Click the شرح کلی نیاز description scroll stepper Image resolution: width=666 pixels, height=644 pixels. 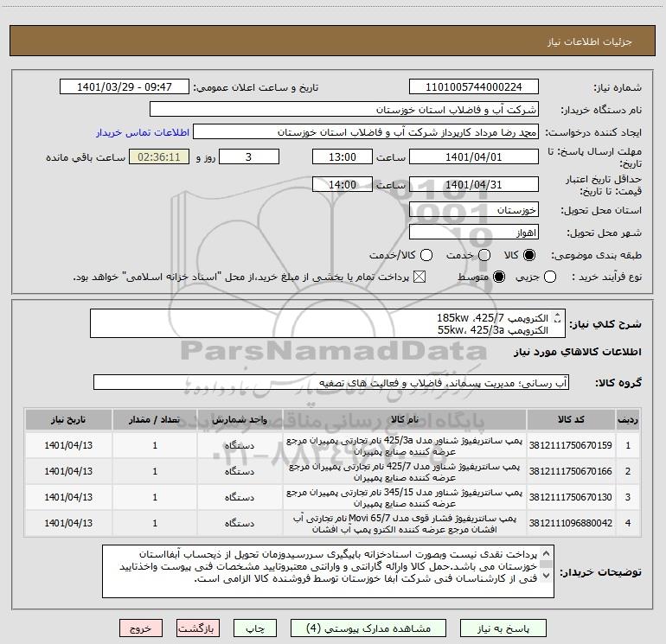click(x=558, y=317)
